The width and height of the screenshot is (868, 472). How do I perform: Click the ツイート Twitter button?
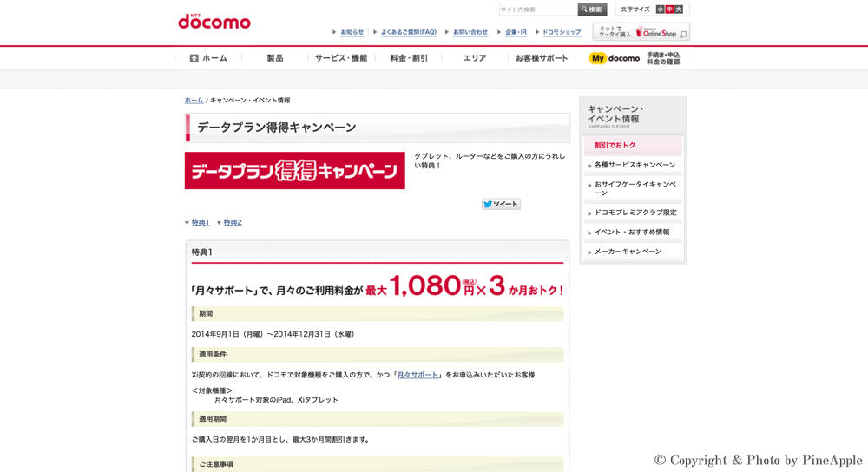[501, 205]
